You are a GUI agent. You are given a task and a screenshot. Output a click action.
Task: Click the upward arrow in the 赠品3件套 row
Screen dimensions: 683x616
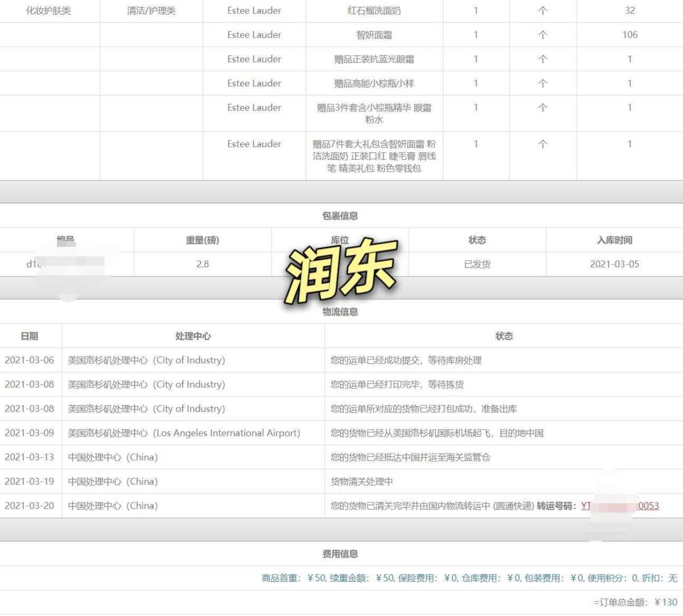pos(543,108)
